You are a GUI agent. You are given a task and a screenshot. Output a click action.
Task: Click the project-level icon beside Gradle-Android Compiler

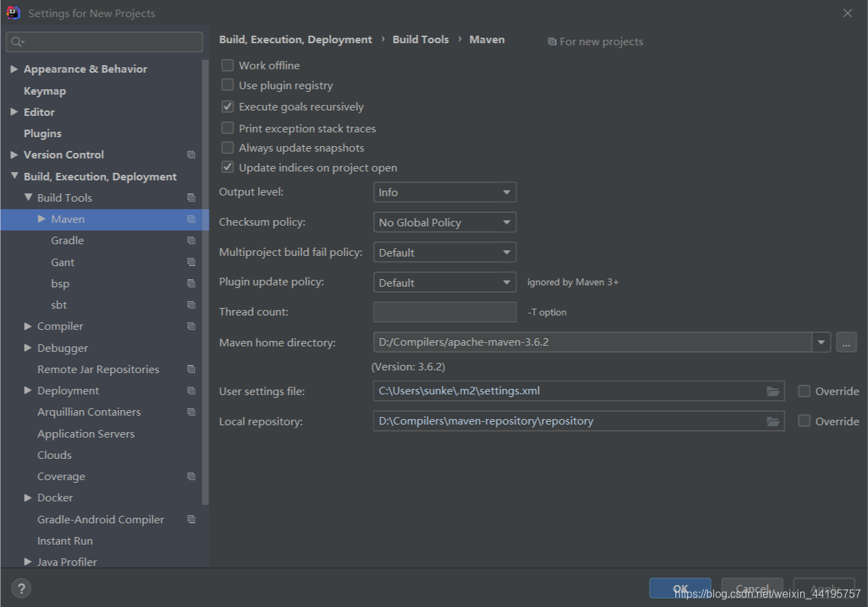[x=191, y=520]
